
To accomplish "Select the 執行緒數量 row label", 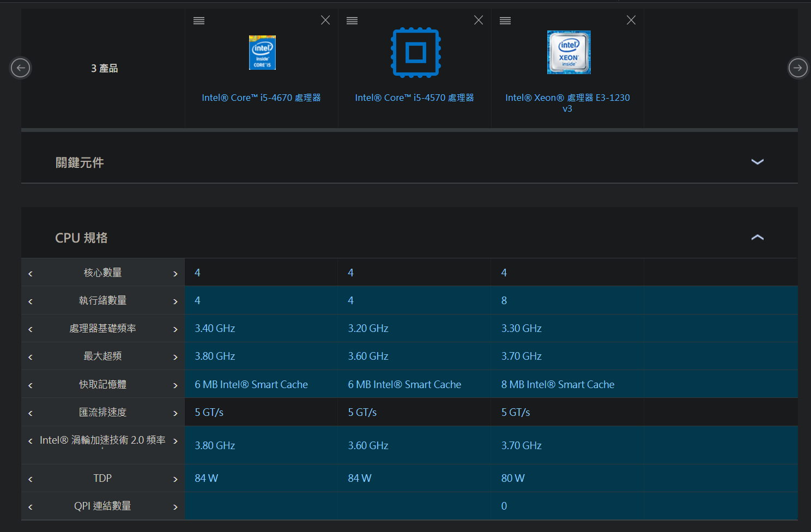I will click(x=102, y=300).
